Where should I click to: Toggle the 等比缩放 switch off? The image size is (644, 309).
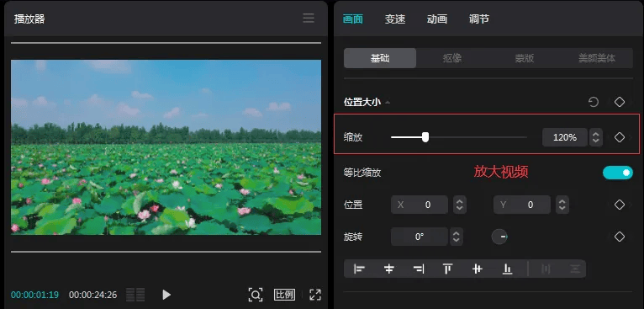pos(618,173)
